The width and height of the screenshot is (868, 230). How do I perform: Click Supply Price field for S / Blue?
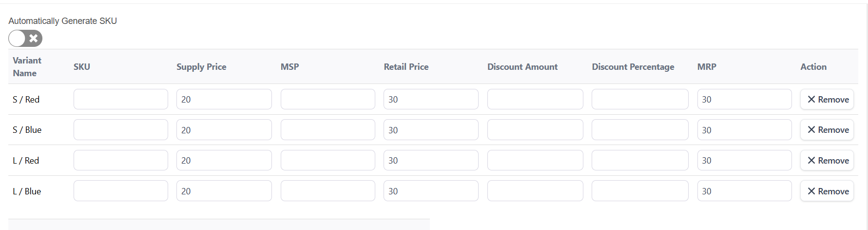[x=224, y=130]
